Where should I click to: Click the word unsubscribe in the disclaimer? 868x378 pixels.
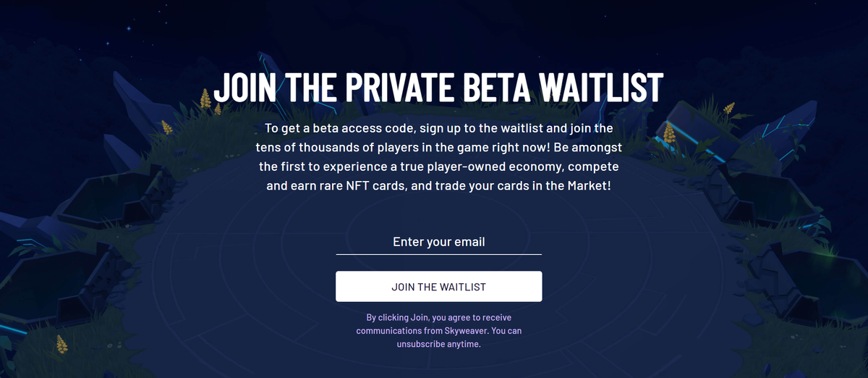pos(423,344)
